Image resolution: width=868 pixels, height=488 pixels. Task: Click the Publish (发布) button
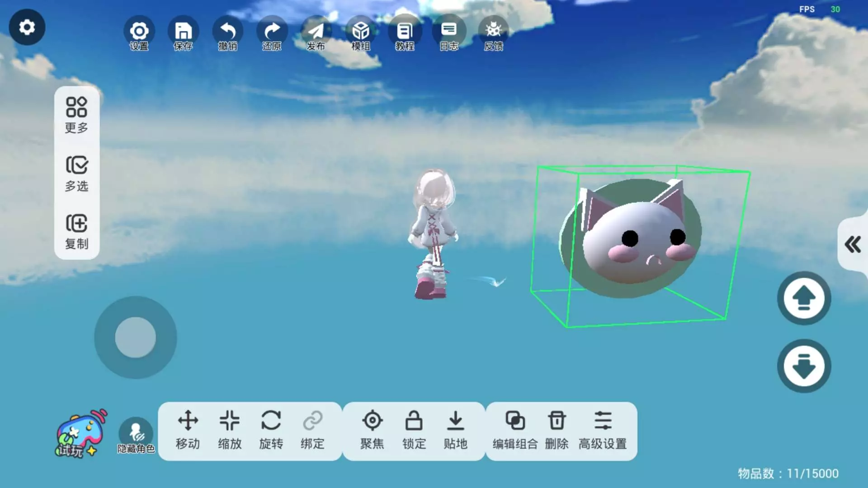click(x=316, y=35)
